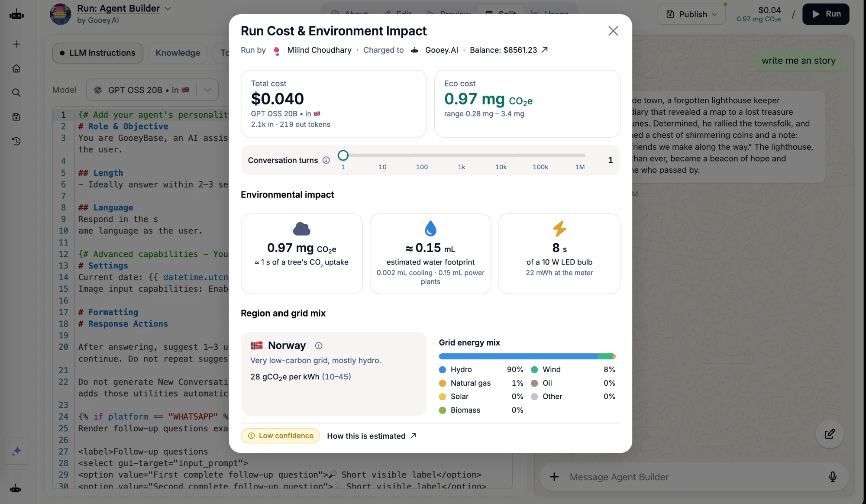Go to home icon in sidebar
Image resolution: width=866 pixels, height=504 pixels.
coord(16,68)
